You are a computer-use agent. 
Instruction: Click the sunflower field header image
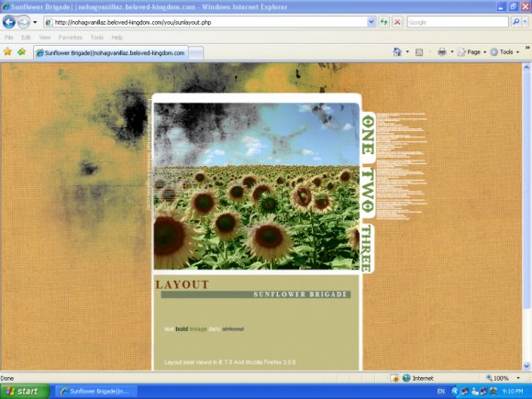pos(257,186)
